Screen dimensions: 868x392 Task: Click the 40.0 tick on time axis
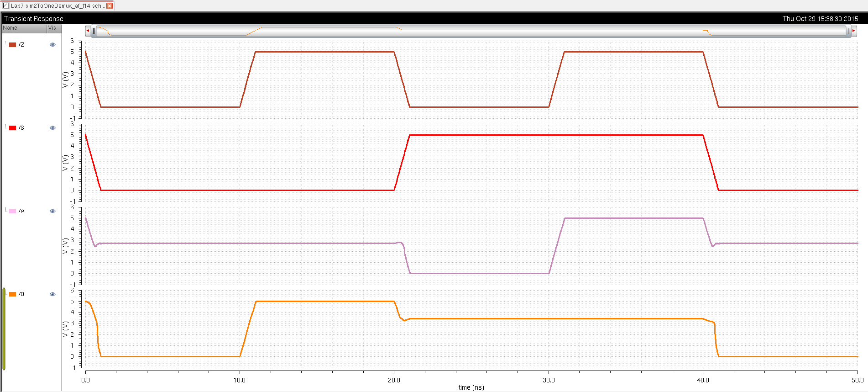click(703, 380)
